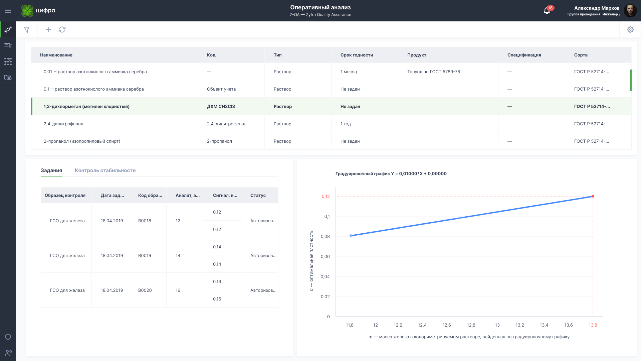Click analyte value 16

(x=178, y=290)
